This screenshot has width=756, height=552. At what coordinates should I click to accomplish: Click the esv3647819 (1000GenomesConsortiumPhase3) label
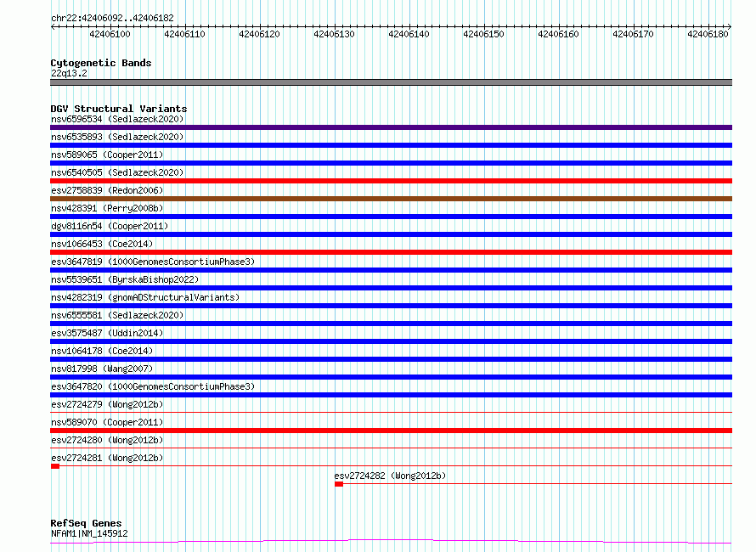(x=153, y=262)
